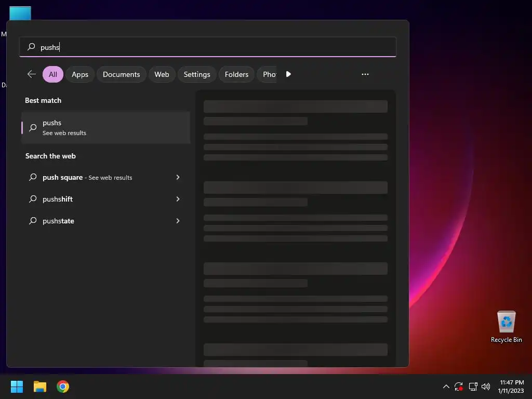Open the 'pushs' best match web result
The height and width of the screenshot is (399, 532).
tap(105, 128)
